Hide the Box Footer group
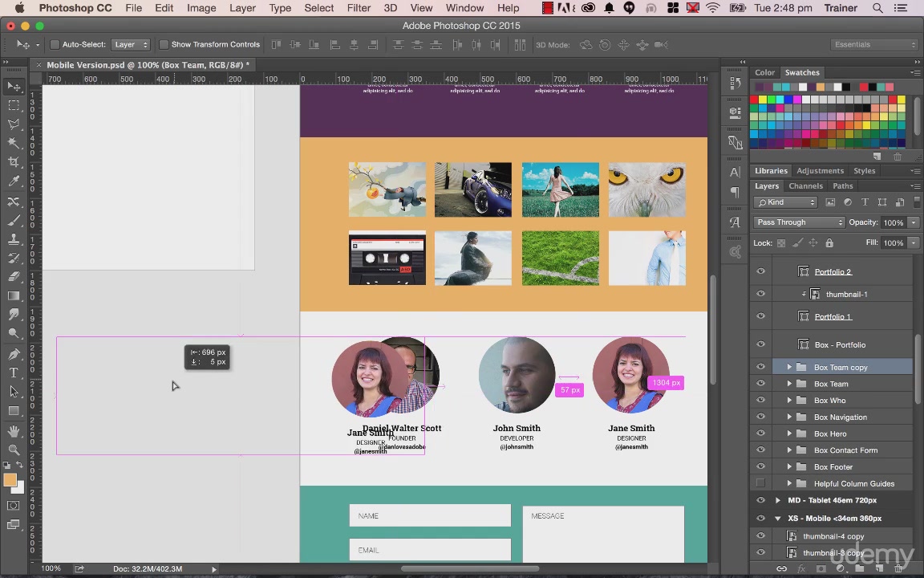924x578 pixels. coord(760,466)
